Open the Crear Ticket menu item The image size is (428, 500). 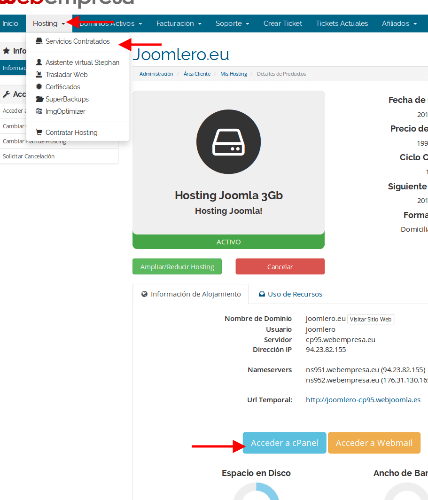tap(283, 24)
